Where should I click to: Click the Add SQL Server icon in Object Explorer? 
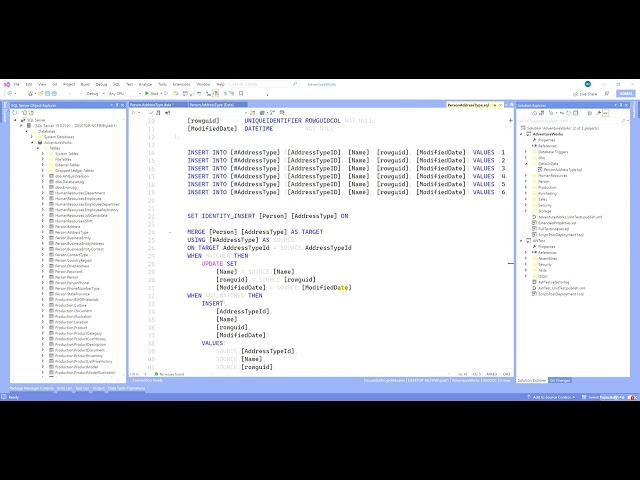24,113
